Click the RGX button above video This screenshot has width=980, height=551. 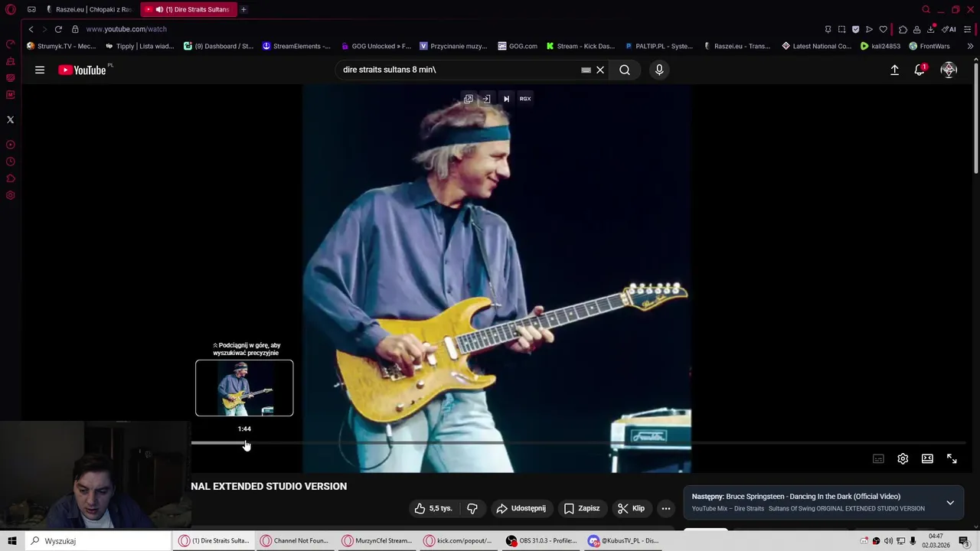point(525,99)
